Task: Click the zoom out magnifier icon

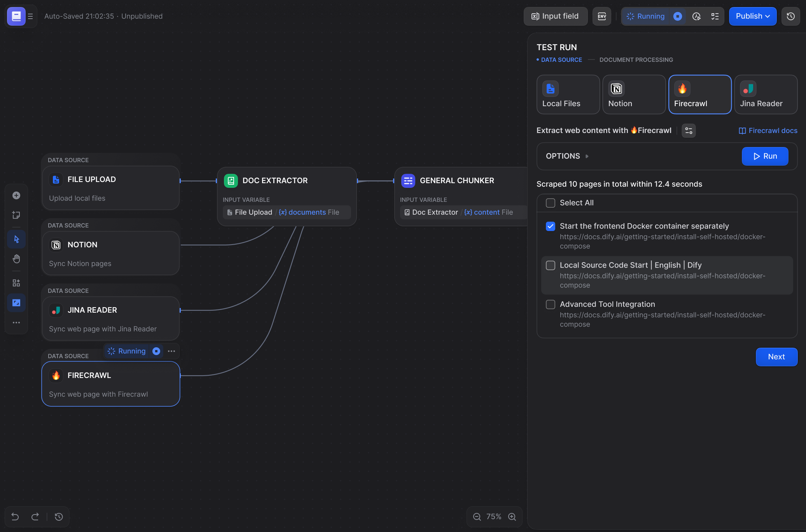Action: click(x=477, y=517)
